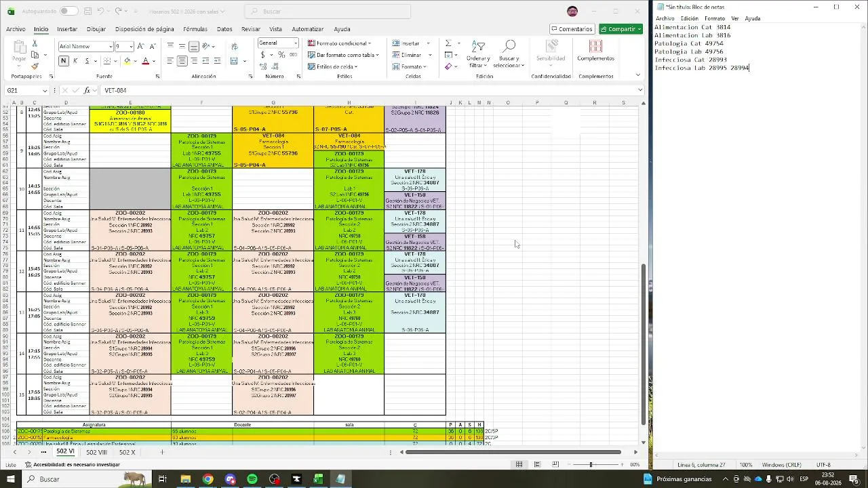
Task: Open Google Chrome from the taskbar
Action: tap(208, 479)
